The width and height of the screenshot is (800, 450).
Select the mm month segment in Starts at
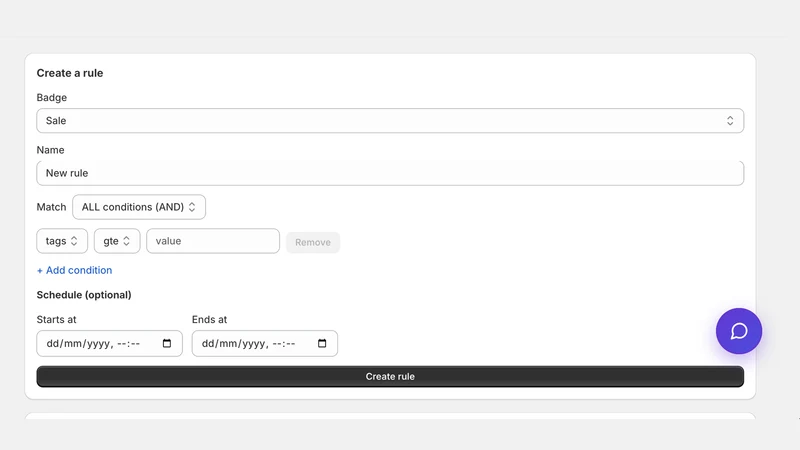pos(70,343)
